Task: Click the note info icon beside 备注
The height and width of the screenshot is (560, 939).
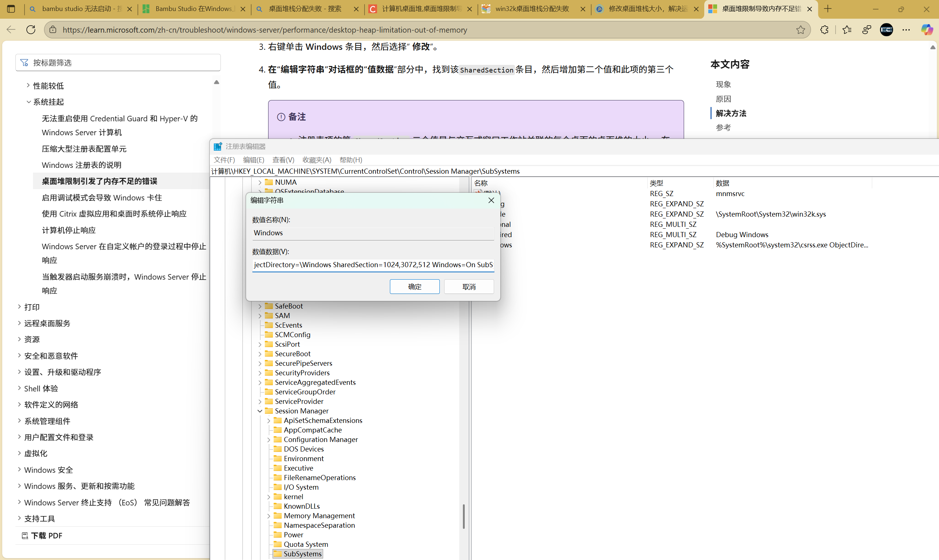Action: tap(281, 117)
